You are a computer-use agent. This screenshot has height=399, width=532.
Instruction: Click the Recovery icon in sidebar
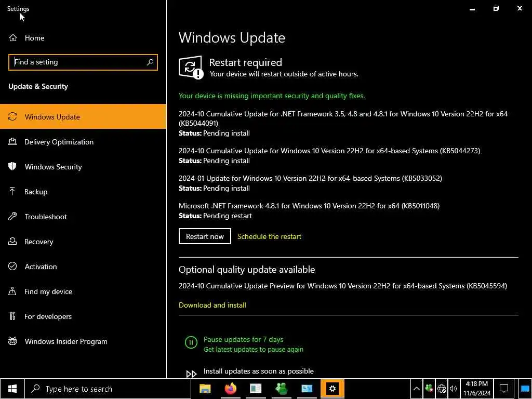point(12,242)
